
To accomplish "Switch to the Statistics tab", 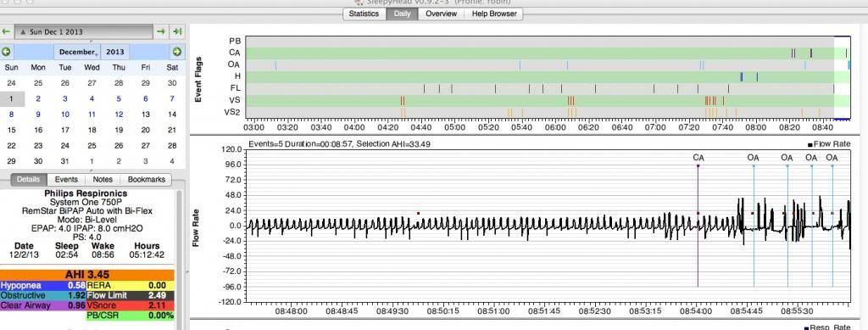I will pyautogui.click(x=364, y=14).
